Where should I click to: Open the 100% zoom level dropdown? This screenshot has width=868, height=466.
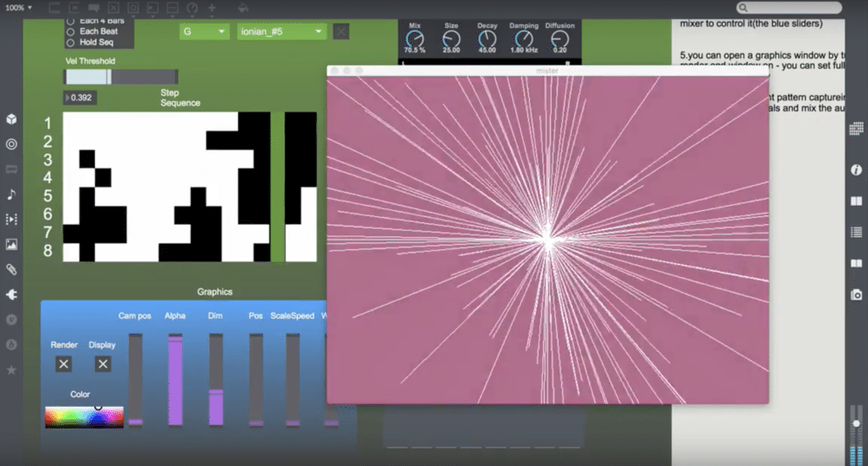[19, 8]
